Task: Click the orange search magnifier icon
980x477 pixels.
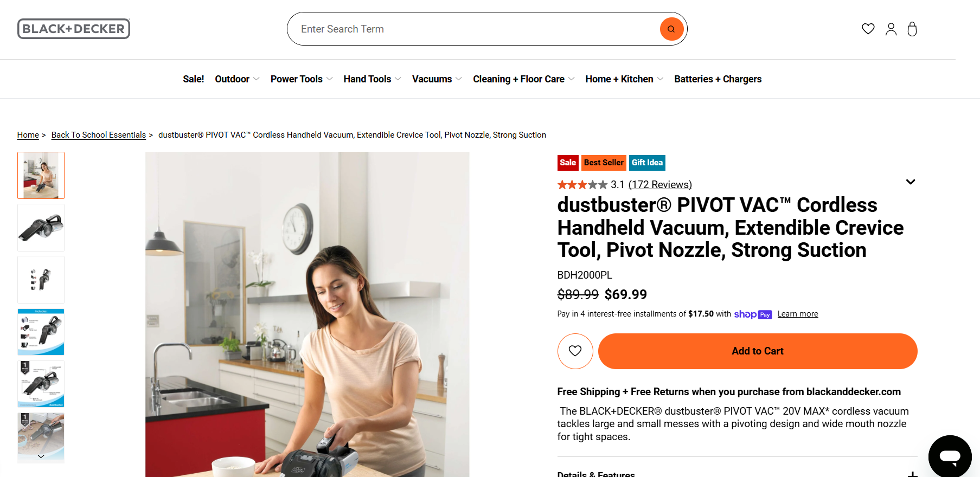Action: [x=671, y=29]
